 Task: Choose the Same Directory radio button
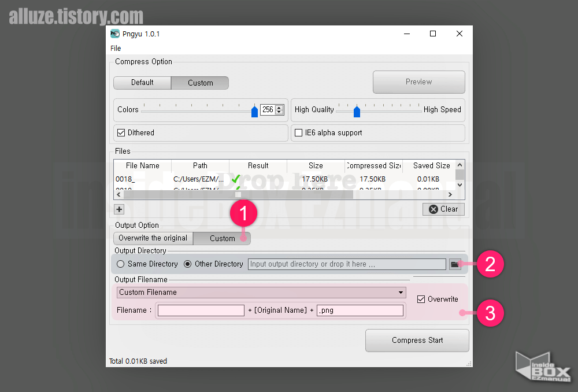click(x=121, y=264)
